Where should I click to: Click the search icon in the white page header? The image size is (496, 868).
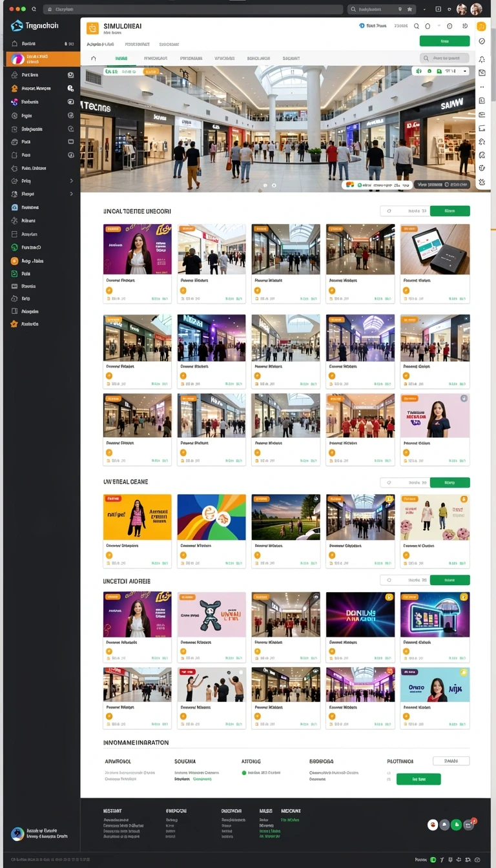[x=417, y=26]
